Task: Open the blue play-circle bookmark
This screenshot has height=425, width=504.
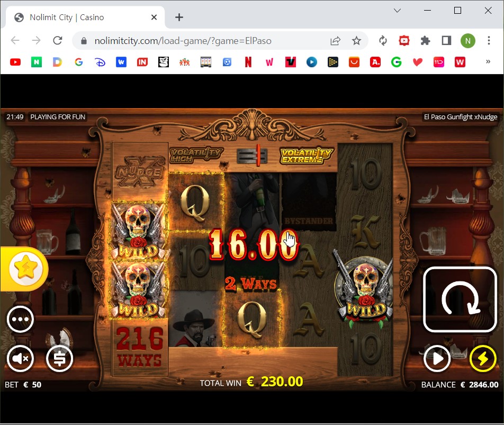Action: (x=311, y=62)
